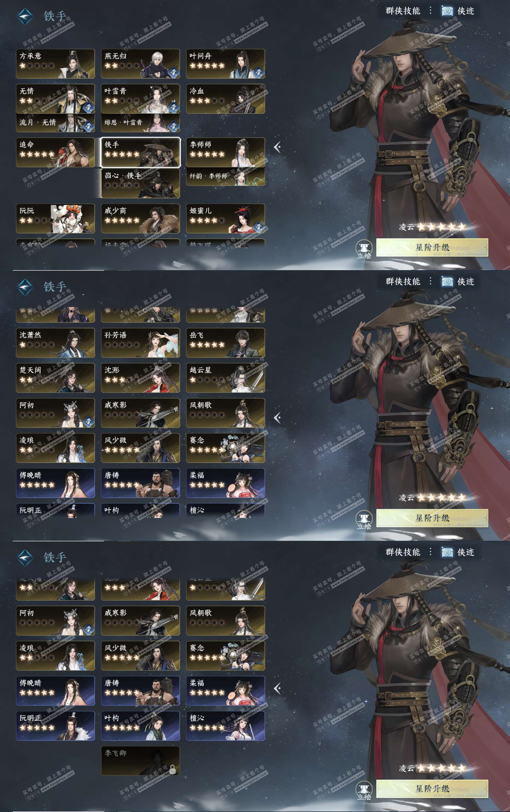Screen dimensions: 510x812
Task: Select the highlighted 铁手 hero card
Action: click(x=141, y=152)
